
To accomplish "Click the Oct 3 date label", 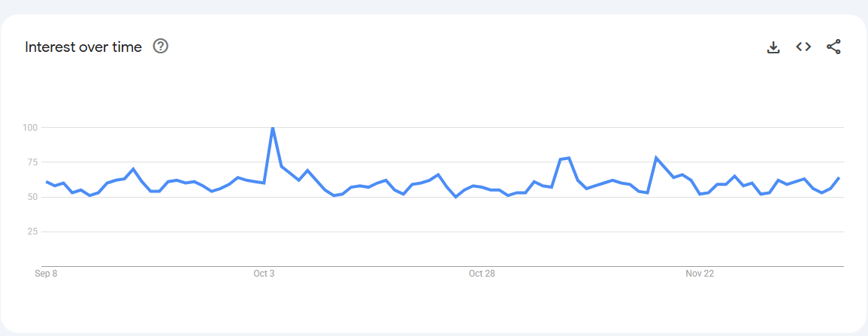I will 264,274.
